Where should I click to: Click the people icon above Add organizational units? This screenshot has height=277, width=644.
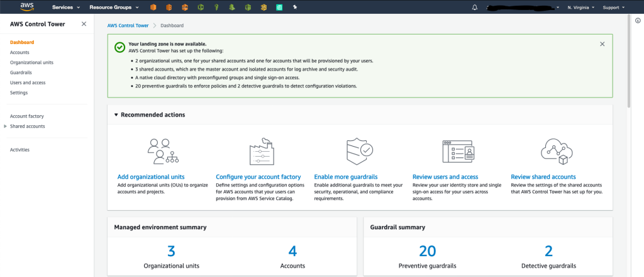[163, 151]
